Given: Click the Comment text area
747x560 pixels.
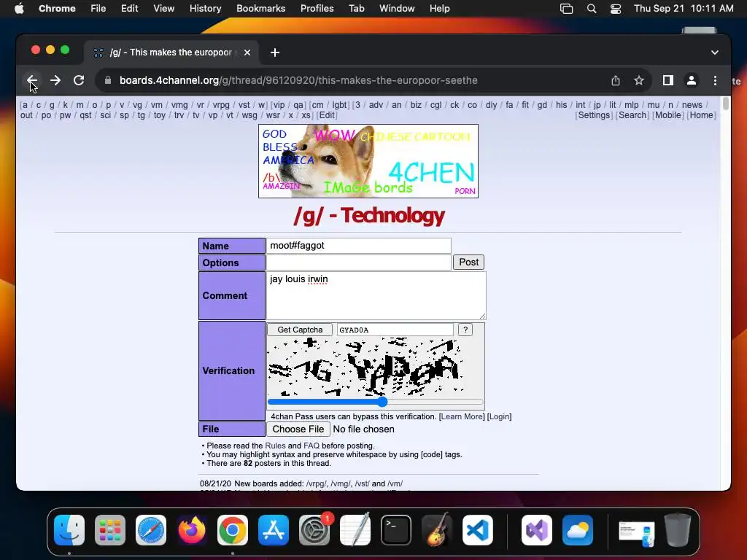Looking at the screenshot, I should 376,295.
